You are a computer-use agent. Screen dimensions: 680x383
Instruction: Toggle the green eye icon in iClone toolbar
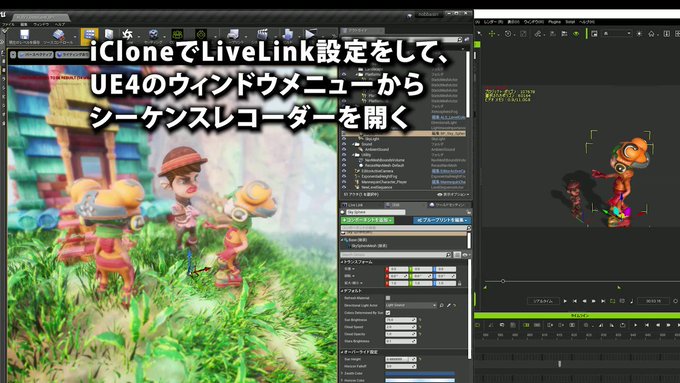(576, 33)
